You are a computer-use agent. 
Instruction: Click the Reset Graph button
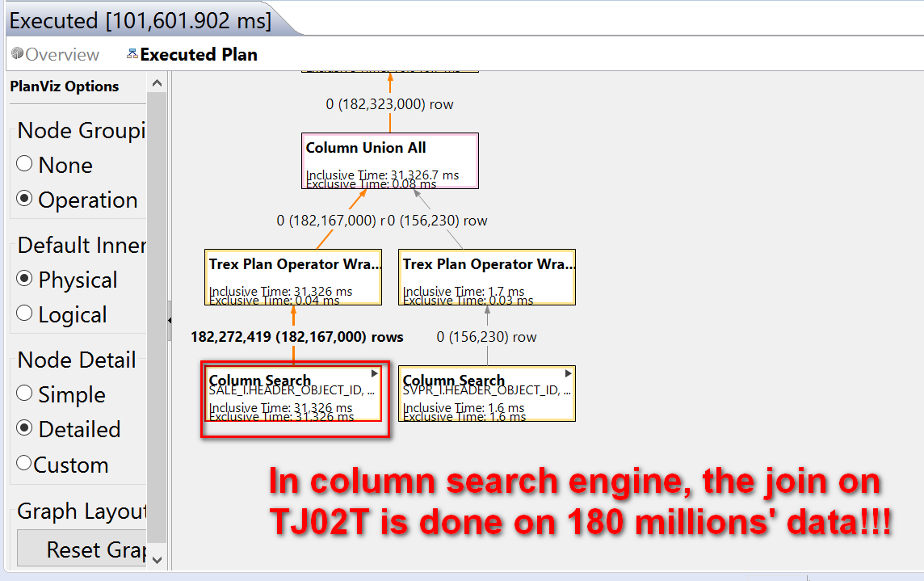click(x=82, y=549)
